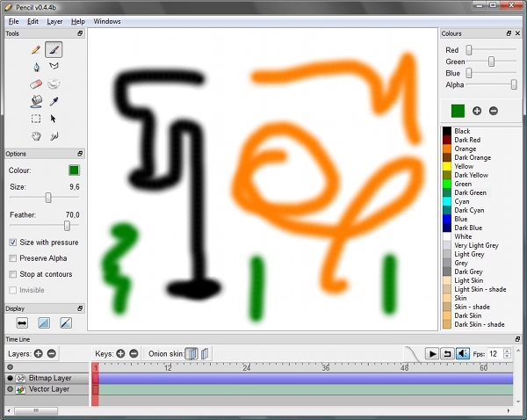Toggle loop playback button
527x420 pixels.
[x=447, y=353]
